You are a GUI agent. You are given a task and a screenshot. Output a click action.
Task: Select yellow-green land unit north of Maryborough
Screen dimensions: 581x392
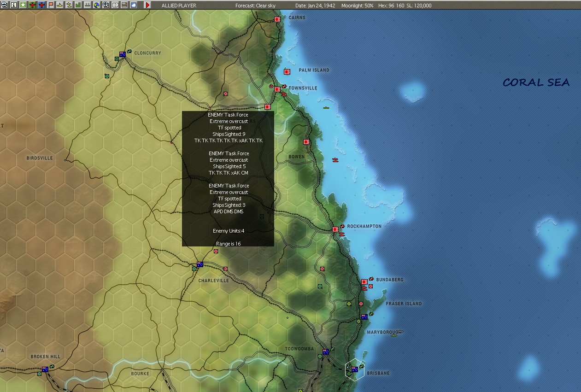[x=349, y=304]
